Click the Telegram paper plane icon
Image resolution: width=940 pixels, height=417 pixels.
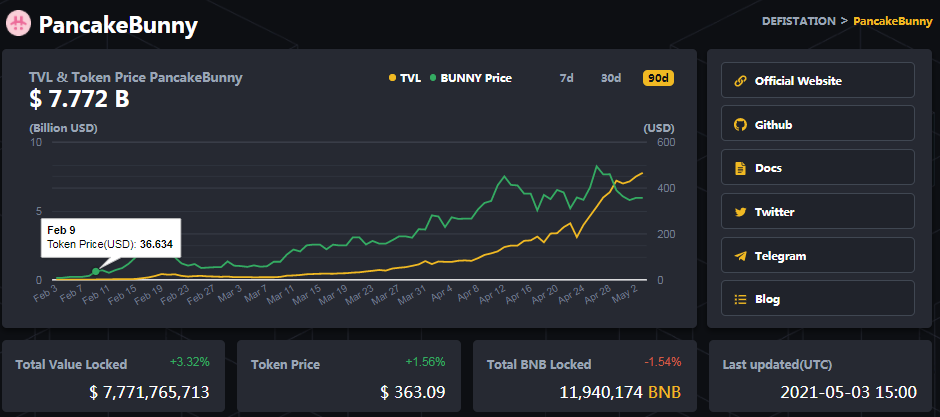(x=740, y=256)
